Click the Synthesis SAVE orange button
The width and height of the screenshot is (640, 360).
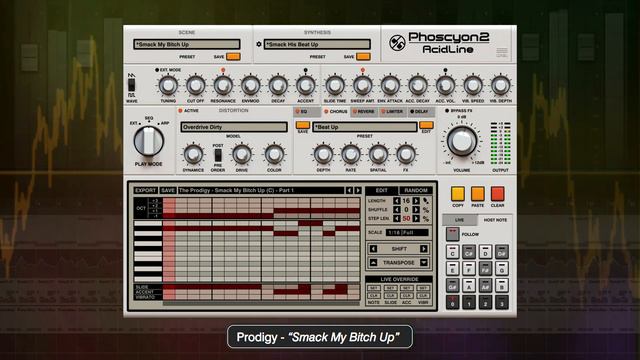(363, 56)
